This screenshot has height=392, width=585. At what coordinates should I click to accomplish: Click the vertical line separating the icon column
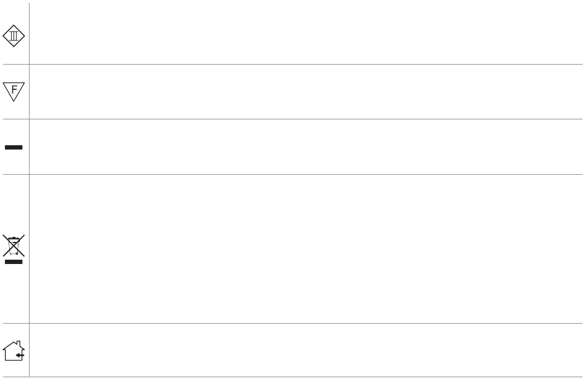(29, 190)
